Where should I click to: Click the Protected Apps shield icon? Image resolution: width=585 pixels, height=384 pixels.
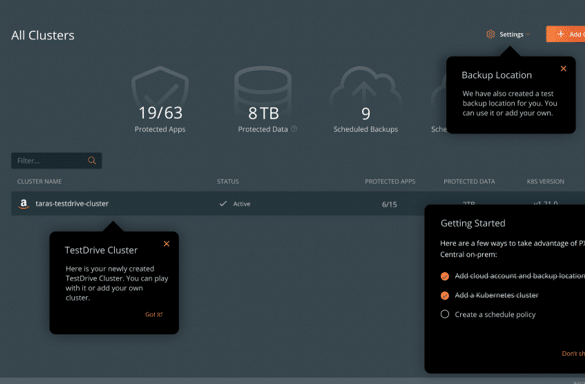point(160,87)
